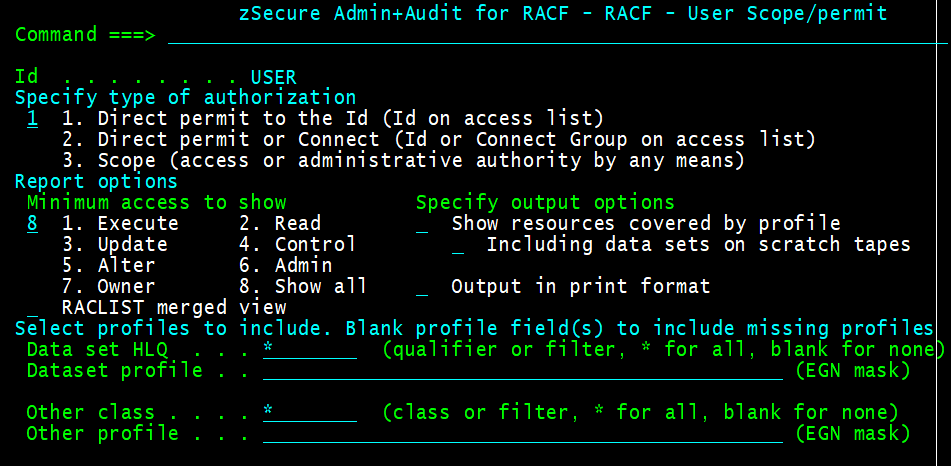Click the Id field value USER

[274, 78]
